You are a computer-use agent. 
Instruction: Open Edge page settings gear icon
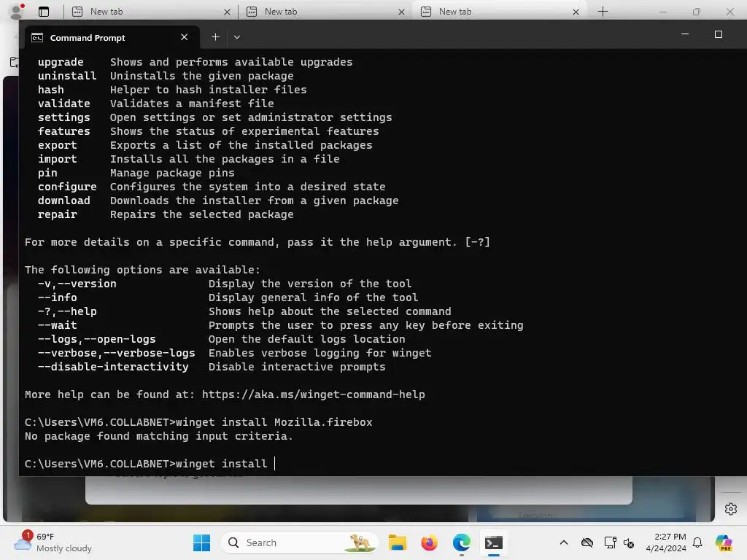coord(731,509)
